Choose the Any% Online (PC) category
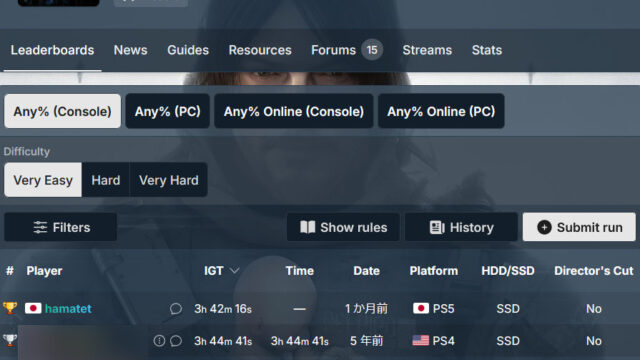640x360 pixels. point(441,111)
